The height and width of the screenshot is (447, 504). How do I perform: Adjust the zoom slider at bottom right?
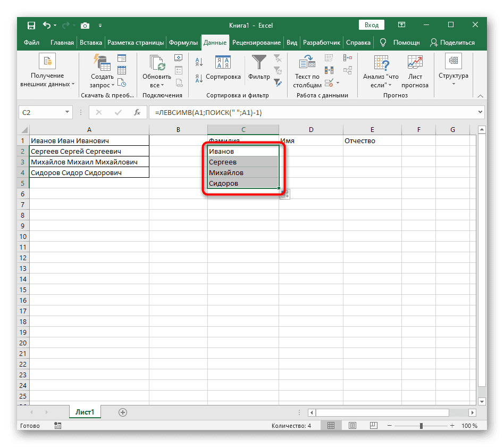click(422, 425)
